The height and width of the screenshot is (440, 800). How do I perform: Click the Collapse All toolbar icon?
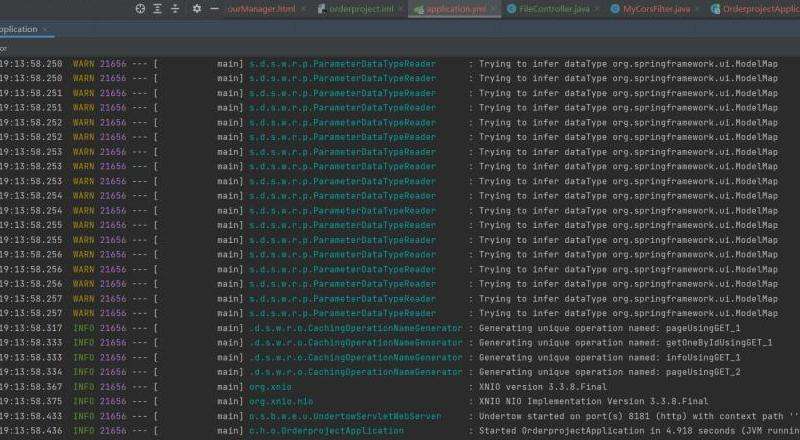[175, 9]
